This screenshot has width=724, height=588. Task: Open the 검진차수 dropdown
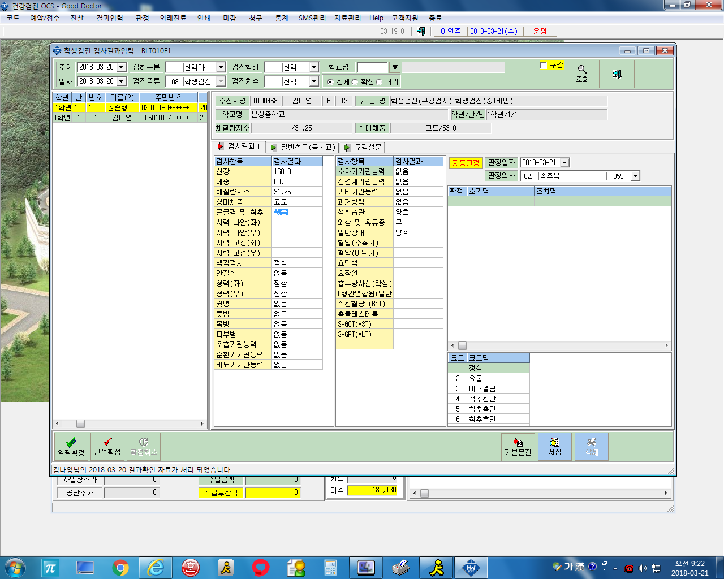coord(314,81)
